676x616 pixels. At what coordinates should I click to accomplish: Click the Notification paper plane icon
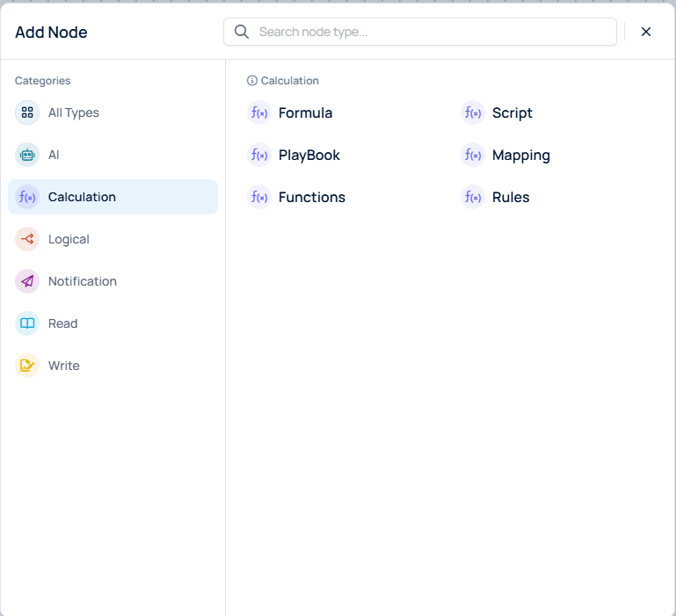tap(27, 281)
